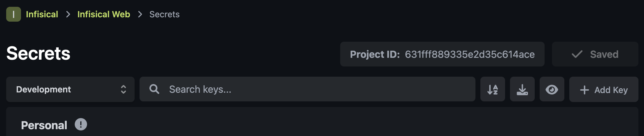Click the Saved checkmark icon
Viewport: 644px width, 136px height.
577,54
